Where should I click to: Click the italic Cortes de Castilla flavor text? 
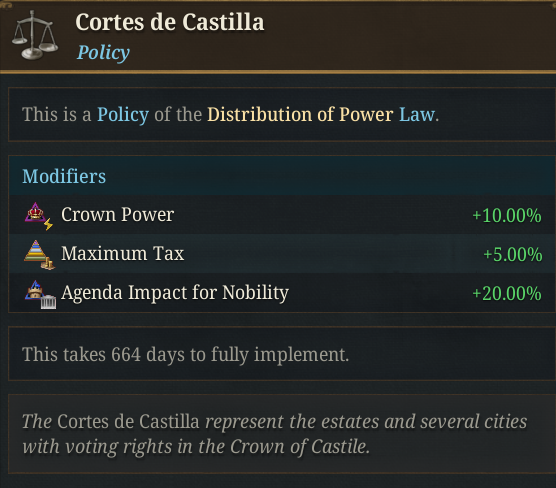coord(274,434)
